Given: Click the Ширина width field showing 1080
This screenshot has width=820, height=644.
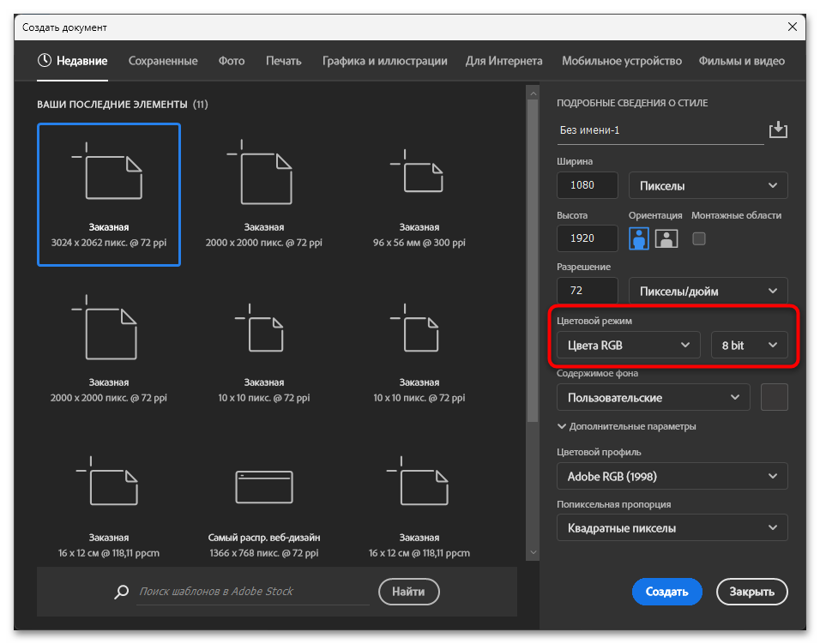Looking at the screenshot, I should [588, 185].
